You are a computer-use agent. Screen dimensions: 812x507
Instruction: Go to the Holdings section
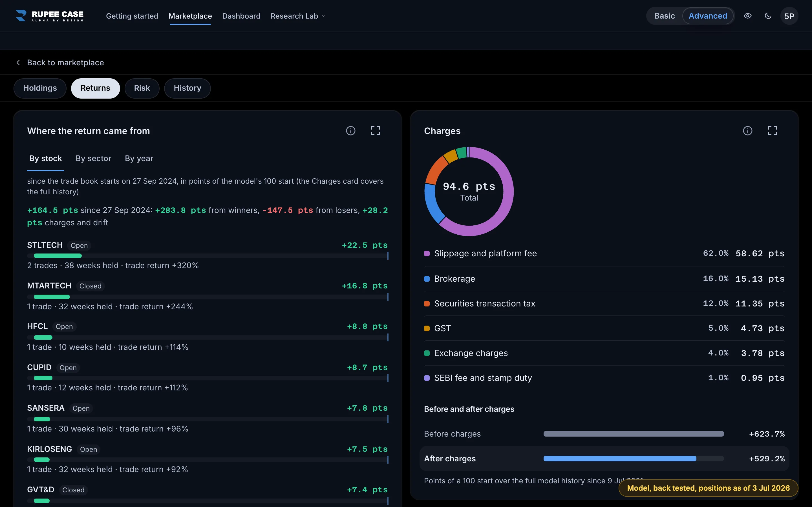click(40, 88)
